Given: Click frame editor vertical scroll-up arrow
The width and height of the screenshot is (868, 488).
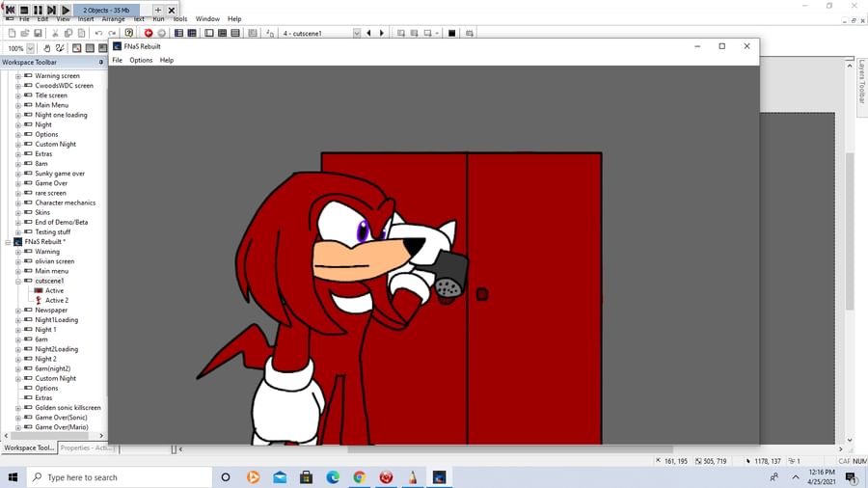Looking at the screenshot, I should 850,66.
